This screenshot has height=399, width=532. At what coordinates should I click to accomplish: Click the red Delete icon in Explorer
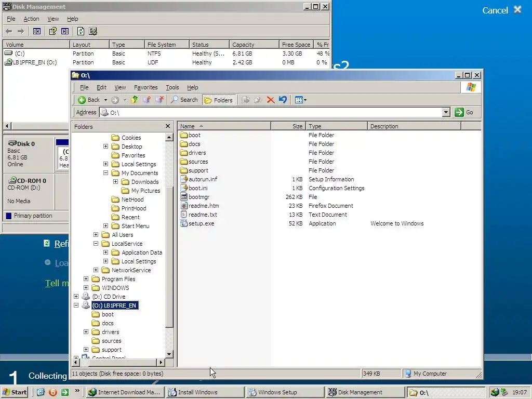click(x=270, y=100)
